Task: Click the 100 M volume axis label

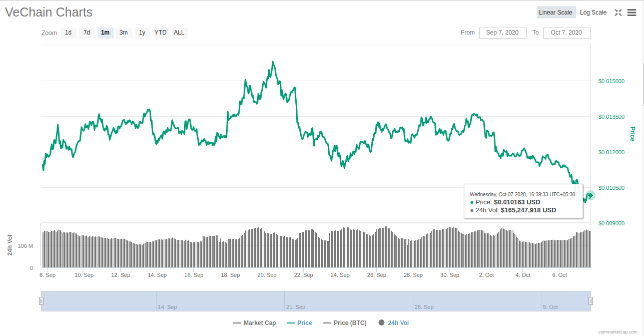Action: coord(26,246)
